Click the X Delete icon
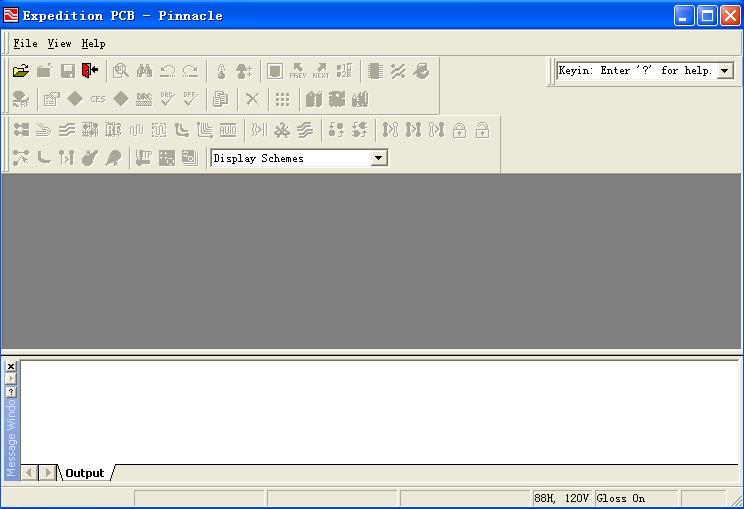The height and width of the screenshot is (509, 744). coord(252,99)
